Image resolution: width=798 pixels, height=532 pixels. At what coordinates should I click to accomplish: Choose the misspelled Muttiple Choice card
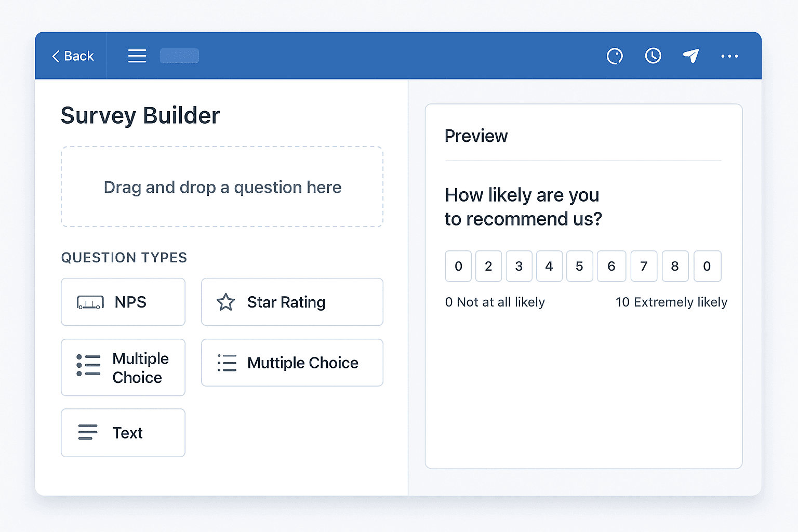(x=292, y=363)
